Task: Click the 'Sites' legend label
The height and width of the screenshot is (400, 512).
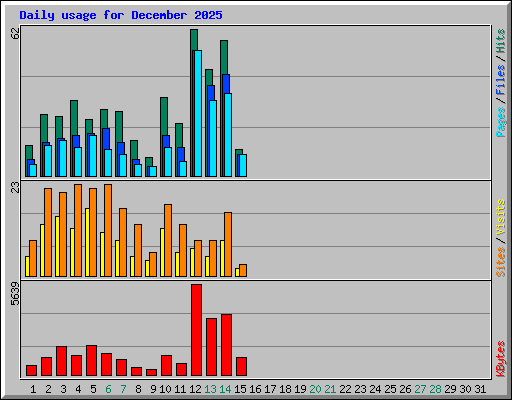Action: (x=501, y=262)
